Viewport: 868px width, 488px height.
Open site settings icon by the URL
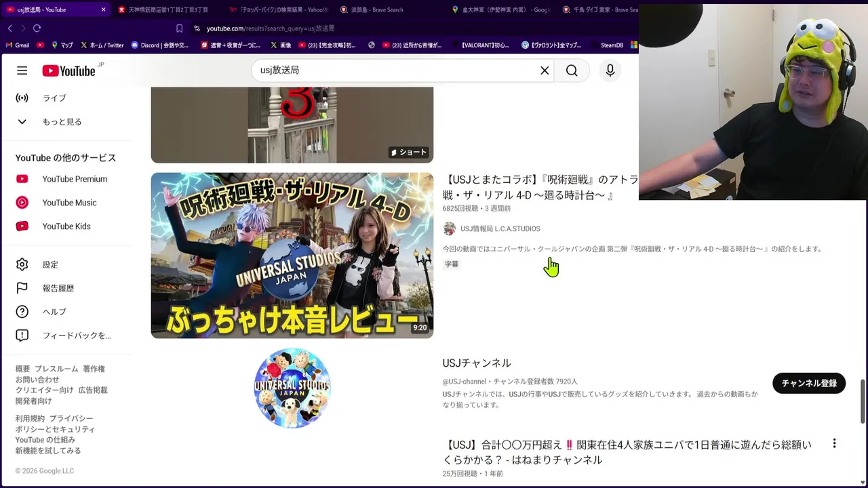click(x=197, y=28)
